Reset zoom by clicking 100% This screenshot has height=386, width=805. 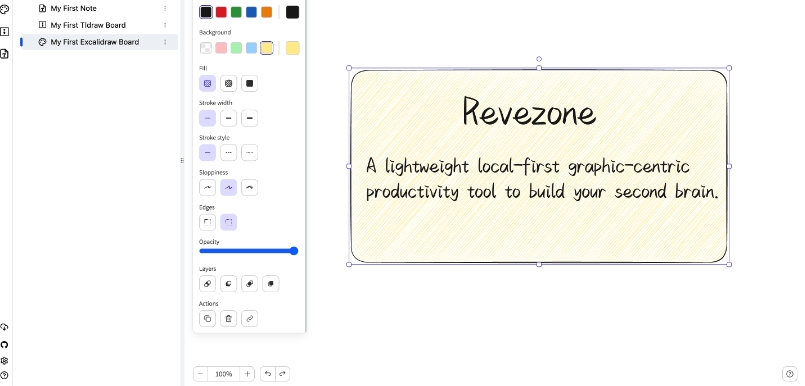coord(224,374)
